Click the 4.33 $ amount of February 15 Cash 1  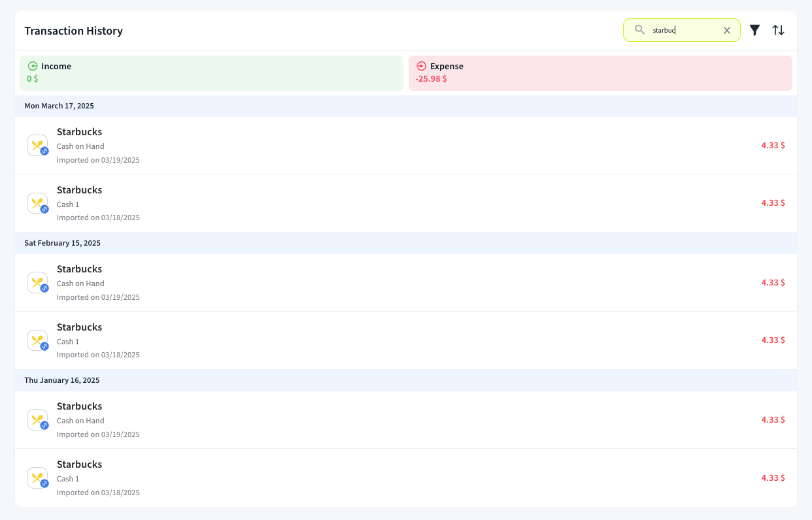[x=773, y=340]
